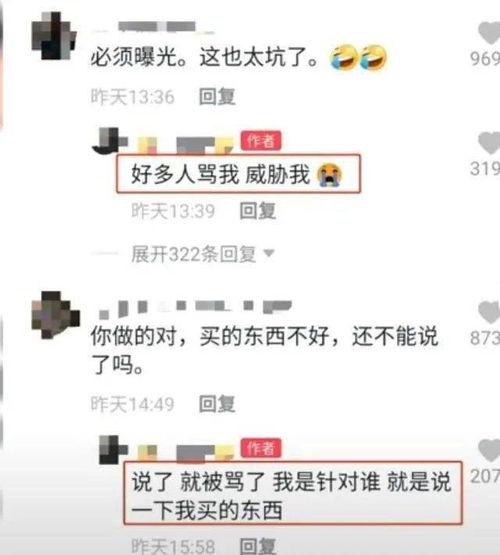Reply to the comment posted 昨天14:49
This screenshot has width=500, height=555.
click(217, 404)
